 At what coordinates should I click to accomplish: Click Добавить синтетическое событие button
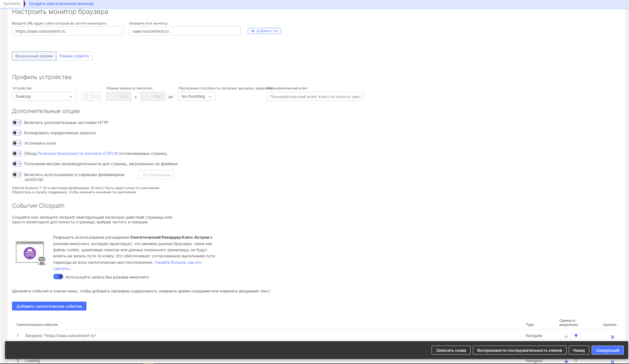[x=49, y=306]
